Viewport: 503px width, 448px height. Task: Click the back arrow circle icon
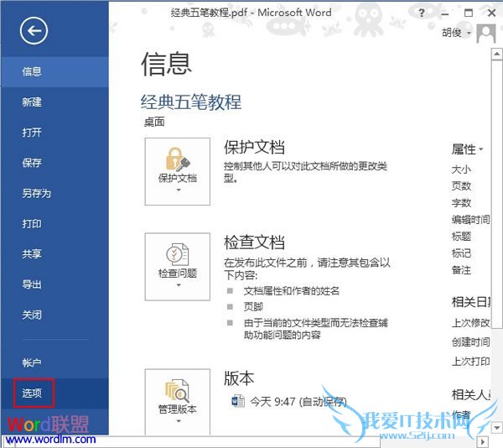(x=34, y=31)
